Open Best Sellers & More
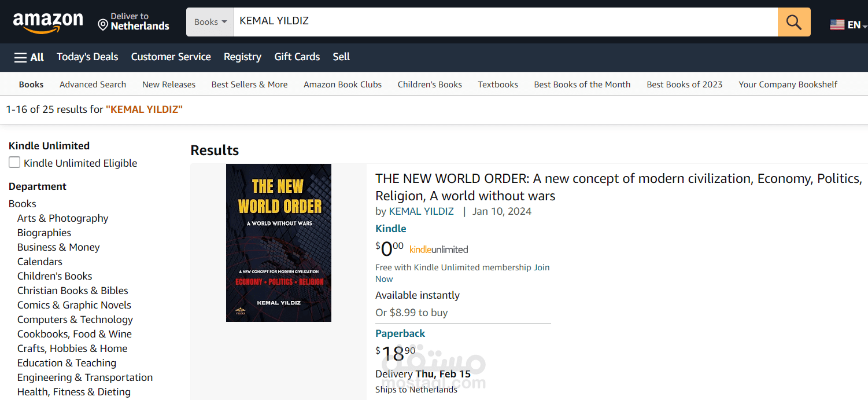The height and width of the screenshot is (400, 868). coord(249,85)
